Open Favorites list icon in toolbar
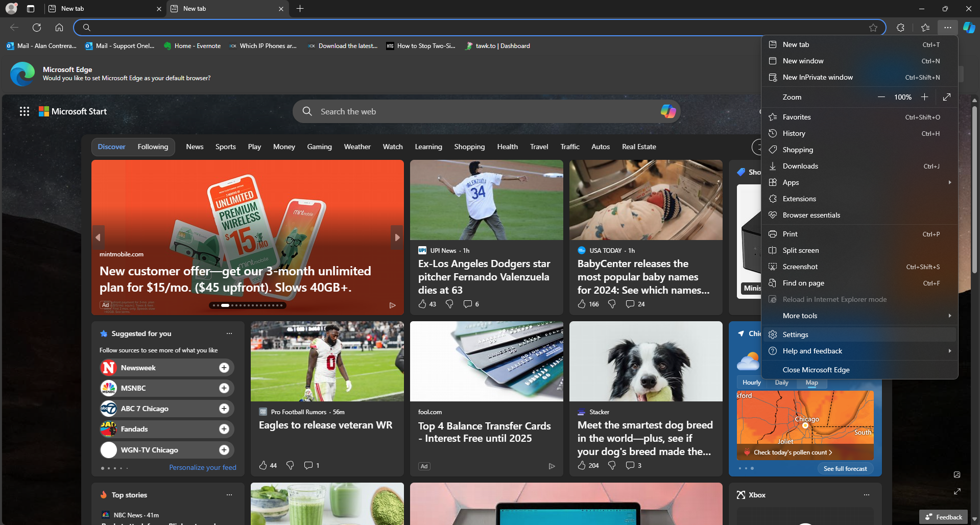Image resolution: width=980 pixels, height=525 pixels. (x=925, y=28)
